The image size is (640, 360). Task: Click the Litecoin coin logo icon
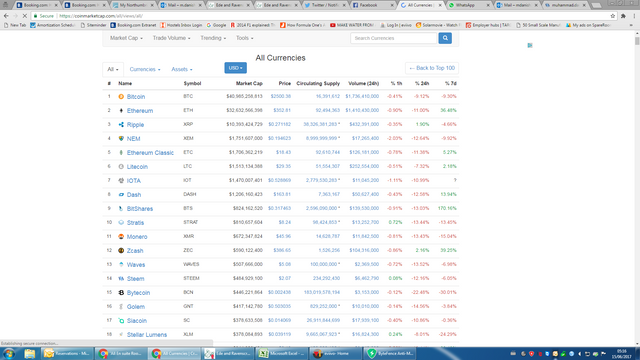[121, 167]
